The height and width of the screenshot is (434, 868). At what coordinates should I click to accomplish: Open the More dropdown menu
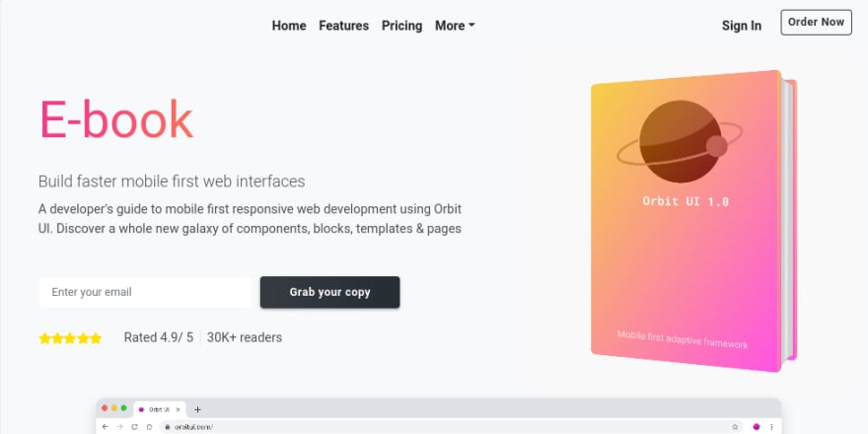(455, 26)
